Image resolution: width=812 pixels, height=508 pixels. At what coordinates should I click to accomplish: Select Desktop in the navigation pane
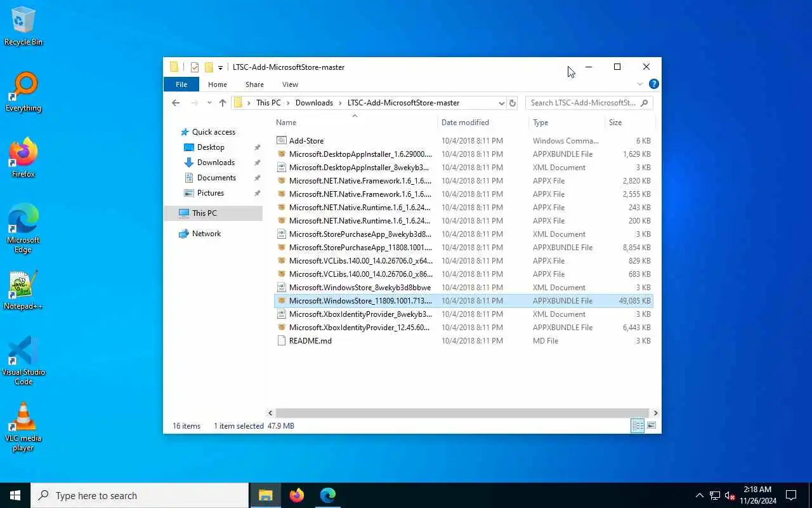211,147
